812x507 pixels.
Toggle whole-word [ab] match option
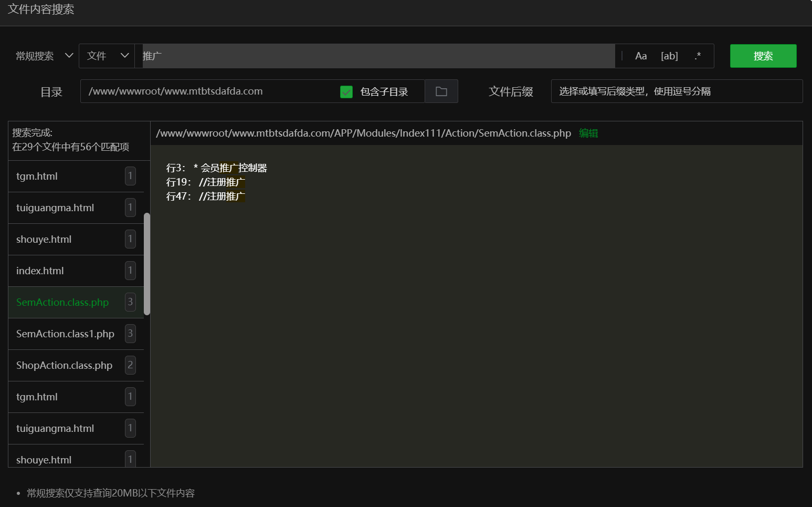click(669, 56)
